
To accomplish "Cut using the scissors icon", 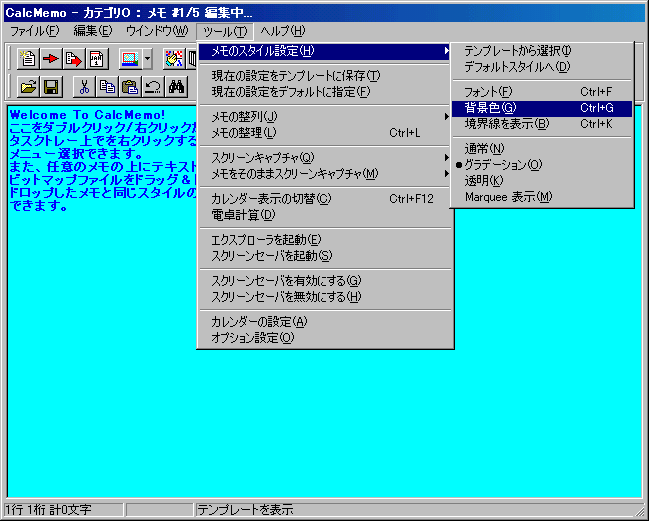I will tap(84, 87).
